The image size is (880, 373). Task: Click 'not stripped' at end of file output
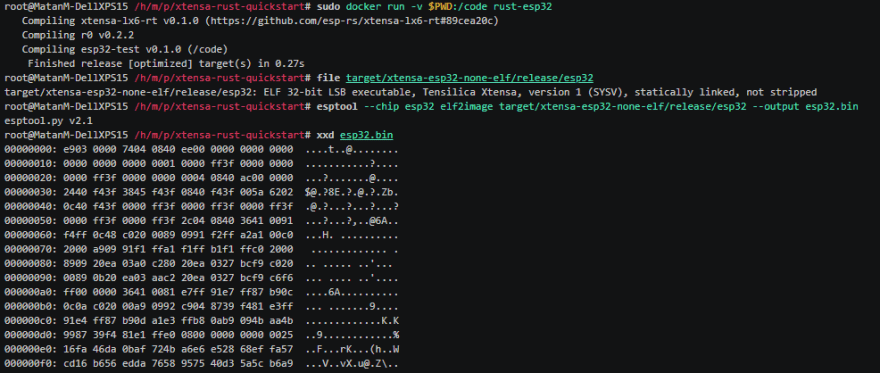(782, 92)
